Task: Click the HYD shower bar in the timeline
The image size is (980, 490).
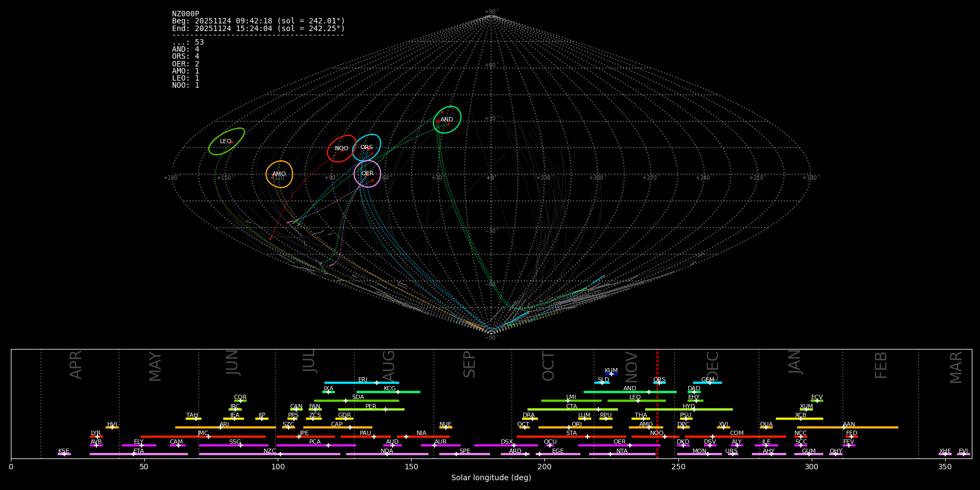Action: click(689, 409)
